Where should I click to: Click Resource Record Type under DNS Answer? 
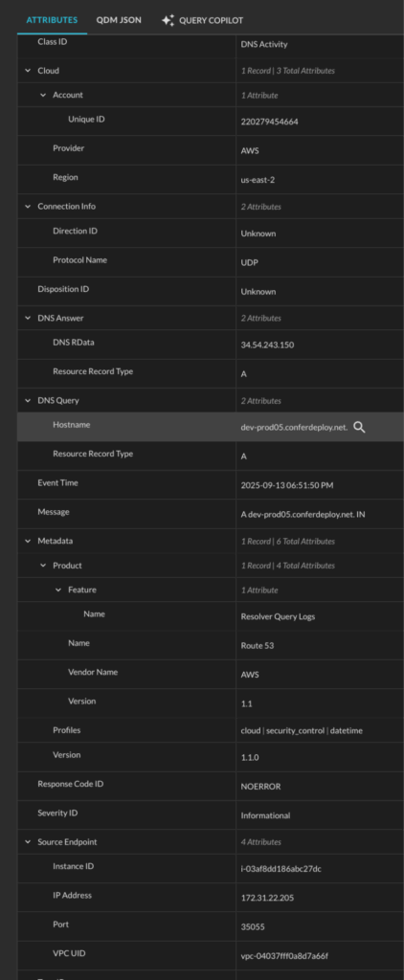click(93, 371)
